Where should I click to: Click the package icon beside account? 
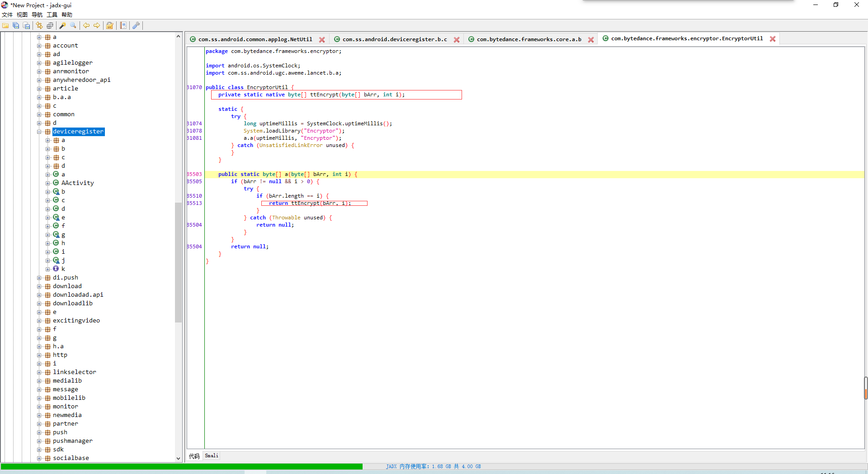click(47, 46)
